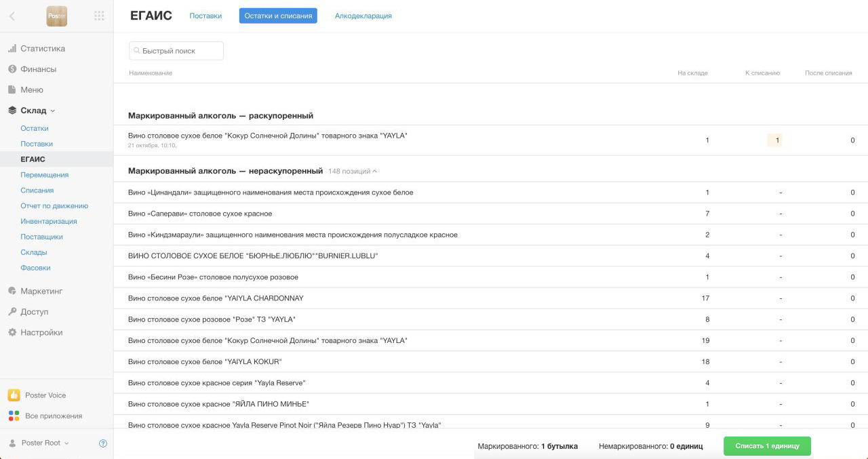This screenshot has width=868, height=459.
Task: Click the YAIYLA CHARDONNAY wine row
Action: coord(491,298)
